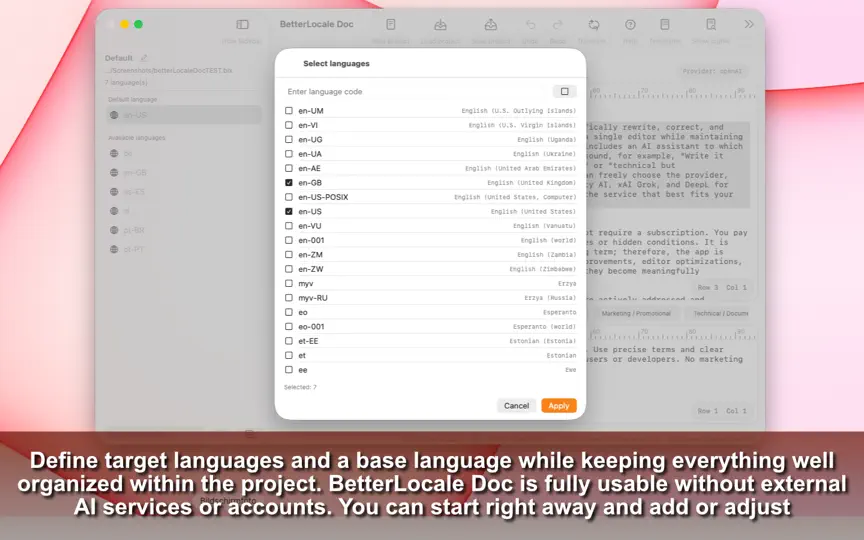Click the globe icon next to es-ES in sidebar
The height and width of the screenshot is (540, 864).
[114, 192]
